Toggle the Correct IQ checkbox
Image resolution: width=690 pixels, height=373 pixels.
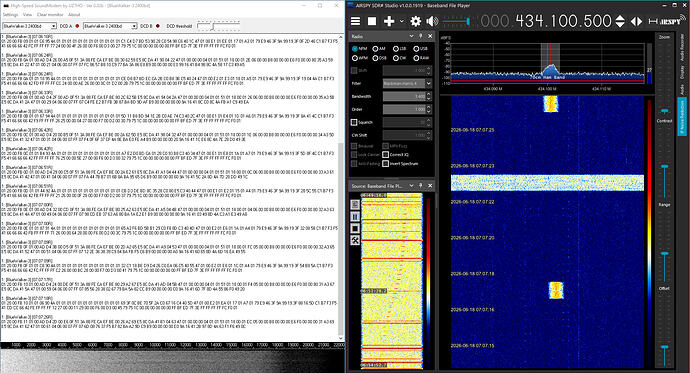[385, 154]
